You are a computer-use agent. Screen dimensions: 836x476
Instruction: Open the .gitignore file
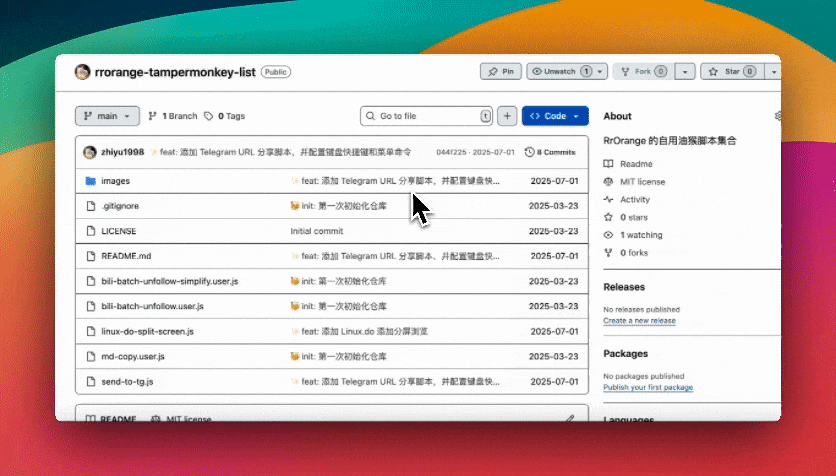click(x=120, y=206)
